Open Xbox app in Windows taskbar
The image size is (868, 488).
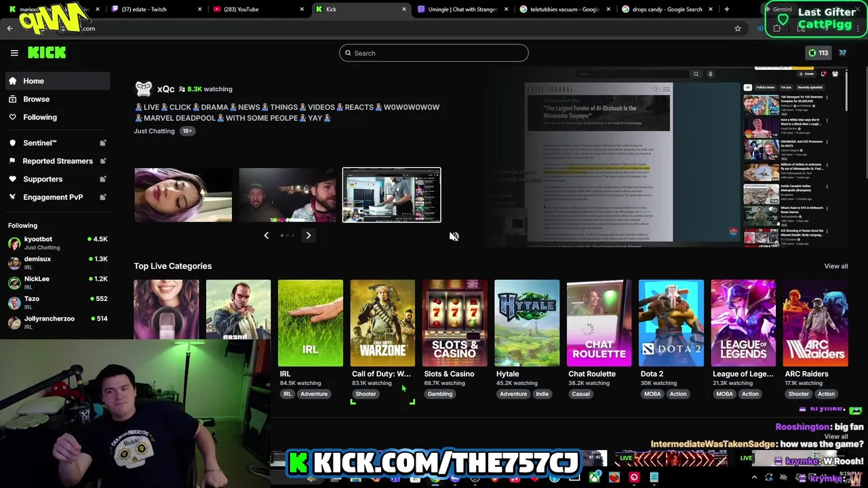pos(595,478)
